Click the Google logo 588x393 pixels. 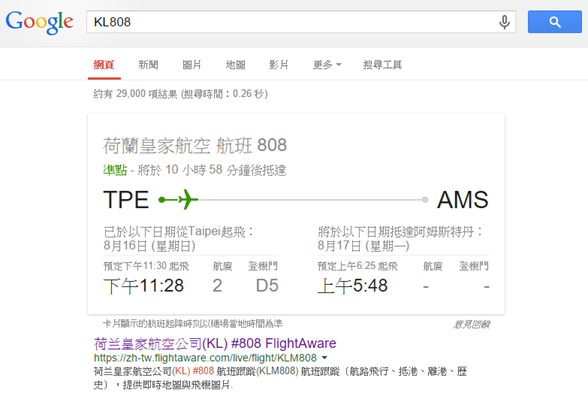[39, 22]
